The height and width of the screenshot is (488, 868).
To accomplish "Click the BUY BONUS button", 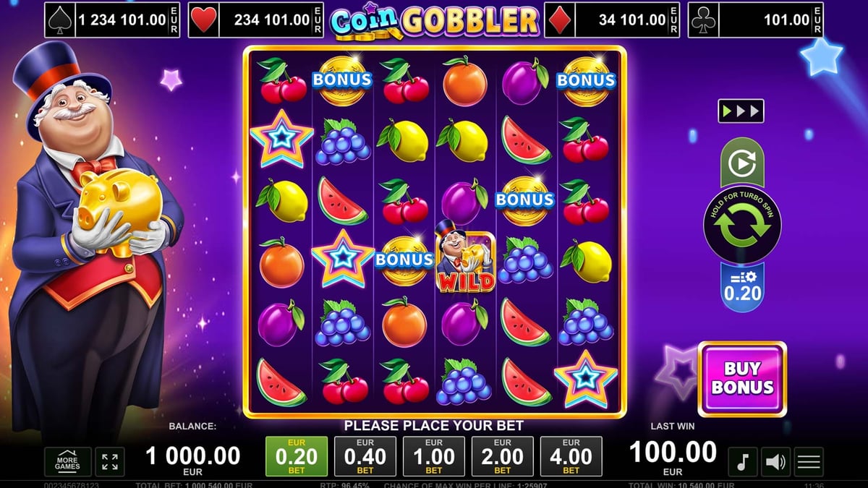I will 742,379.
